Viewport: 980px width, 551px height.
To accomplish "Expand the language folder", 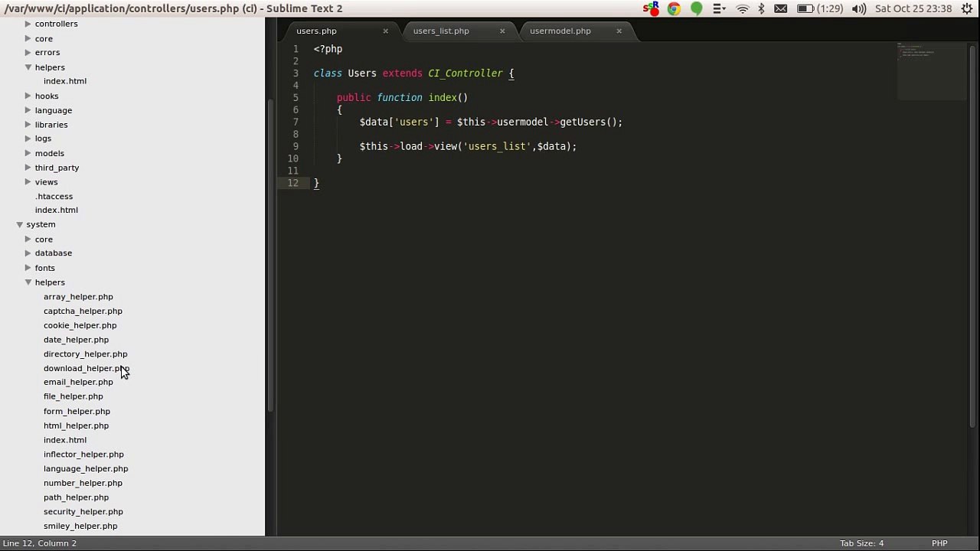I will 28,110.
